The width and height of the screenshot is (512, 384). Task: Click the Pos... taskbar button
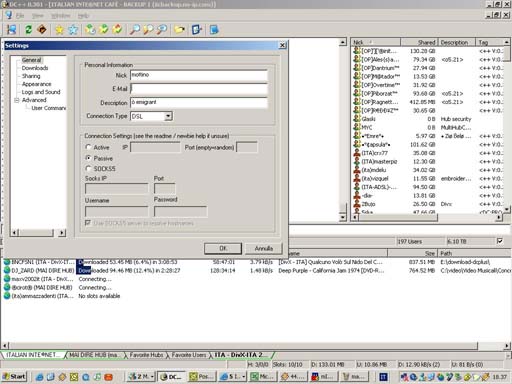coord(202,377)
